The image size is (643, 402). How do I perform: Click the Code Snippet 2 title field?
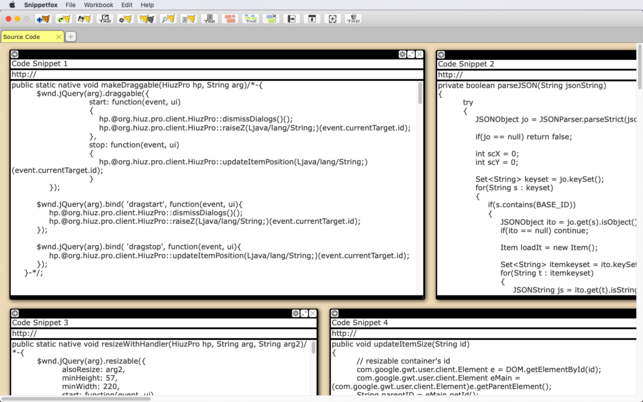tap(537, 64)
